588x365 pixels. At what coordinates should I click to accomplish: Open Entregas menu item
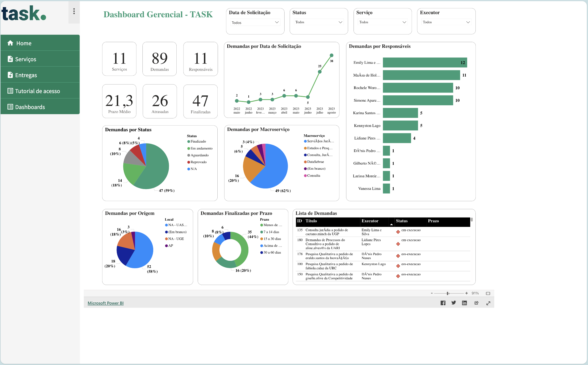(x=40, y=75)
